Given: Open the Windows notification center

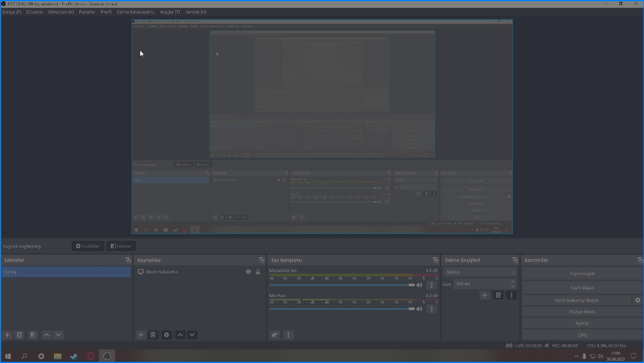Looking at the screenshot, I should (633, 356).
